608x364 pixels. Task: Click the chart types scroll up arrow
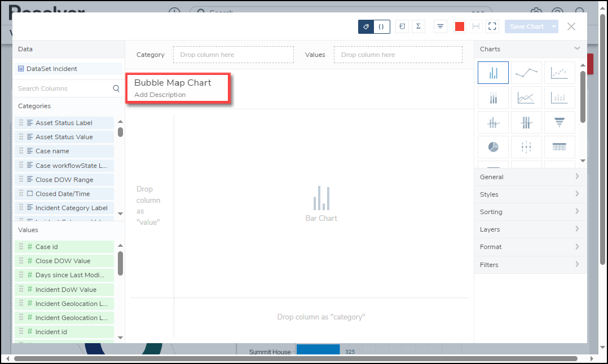[583, 65]
